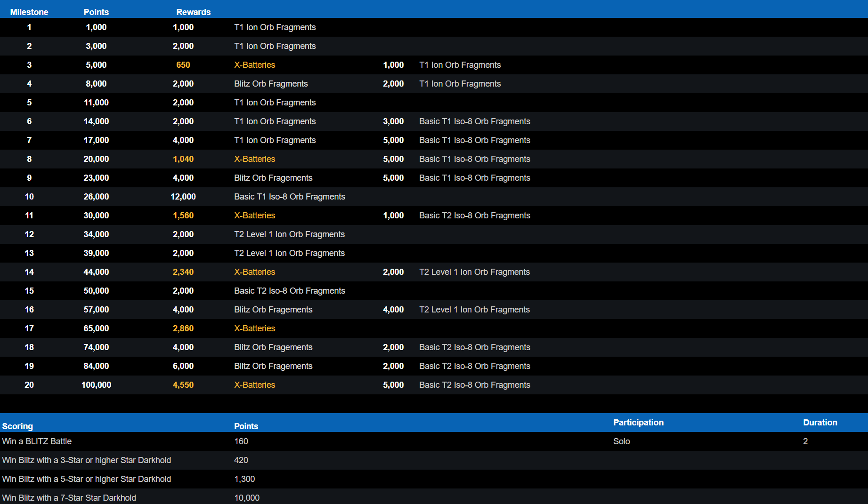Click the 11,000 points cell
The height and width of the screenshot is (504, 868).
point(96,103)
